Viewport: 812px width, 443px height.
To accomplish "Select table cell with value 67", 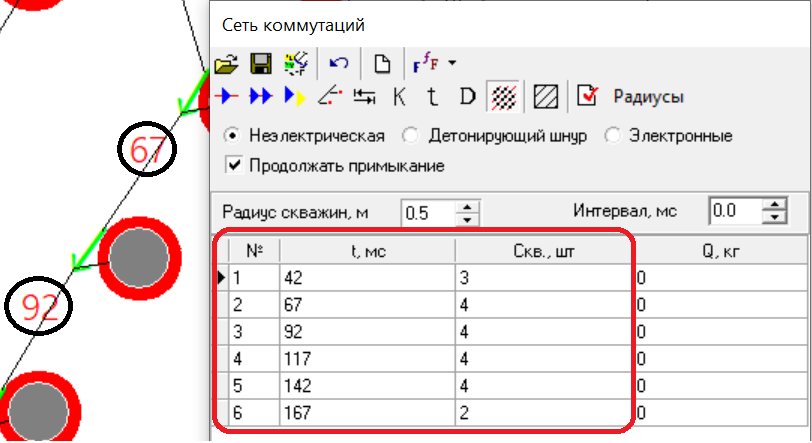I will 368,305.
